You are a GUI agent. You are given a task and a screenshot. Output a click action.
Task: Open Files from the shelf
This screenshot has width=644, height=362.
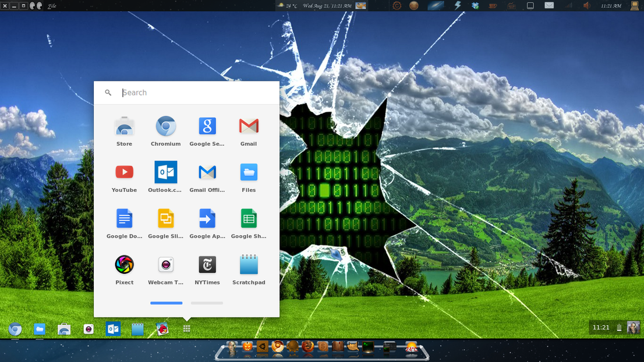tap(40, 329)
